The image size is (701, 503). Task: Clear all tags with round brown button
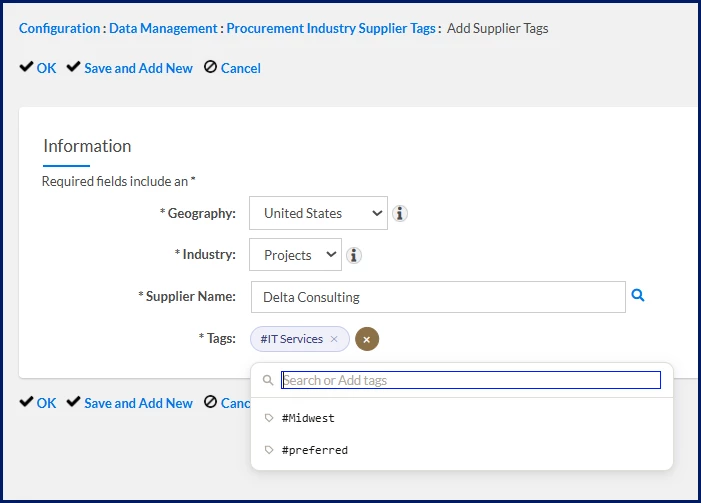(x=367, y=339)
